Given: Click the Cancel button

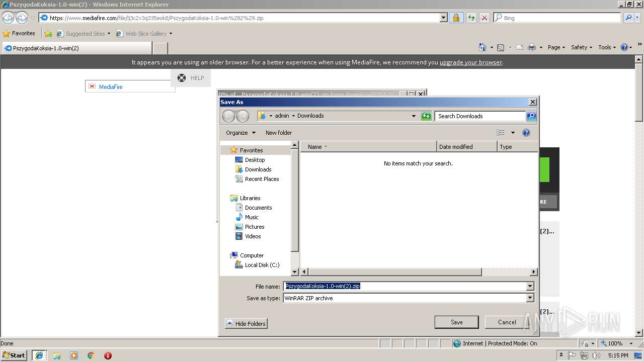Looking at the screenshot, I should [x=507, y=322].
